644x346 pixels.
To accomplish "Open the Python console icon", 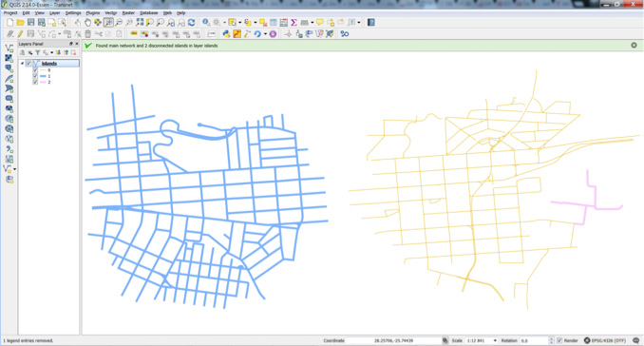I will pyautogui.click(x=226, y=33).
